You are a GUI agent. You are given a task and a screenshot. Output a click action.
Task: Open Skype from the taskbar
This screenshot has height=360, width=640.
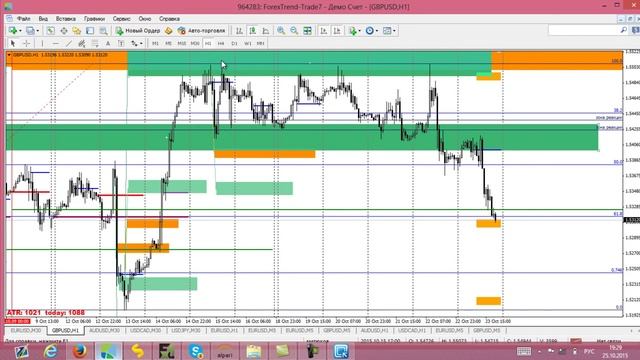[x=196, y=351]
